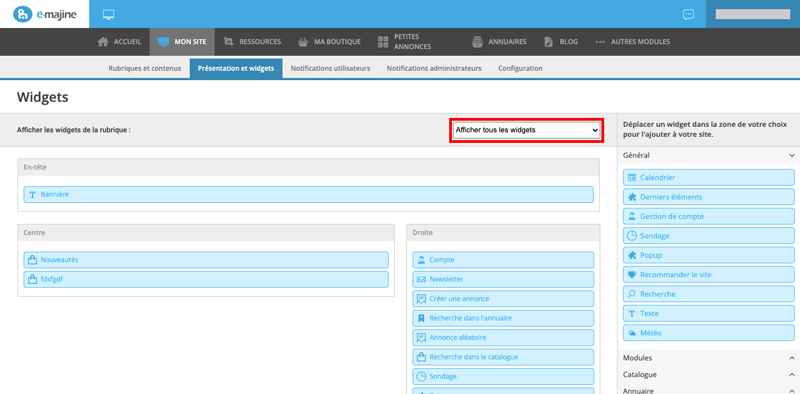Click the Ressources crop icon
This screenshot has height=394, width=800.
point(229,42)
